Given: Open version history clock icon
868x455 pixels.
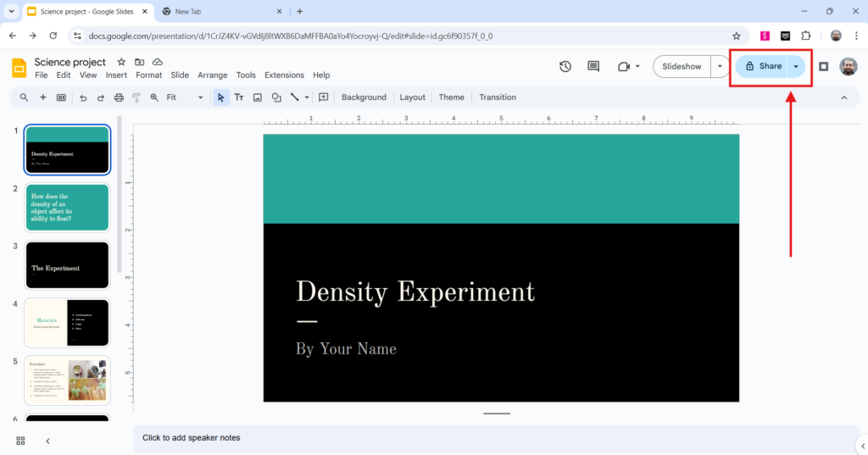Looking at the screenshot, I should click(x=565, y=67).
